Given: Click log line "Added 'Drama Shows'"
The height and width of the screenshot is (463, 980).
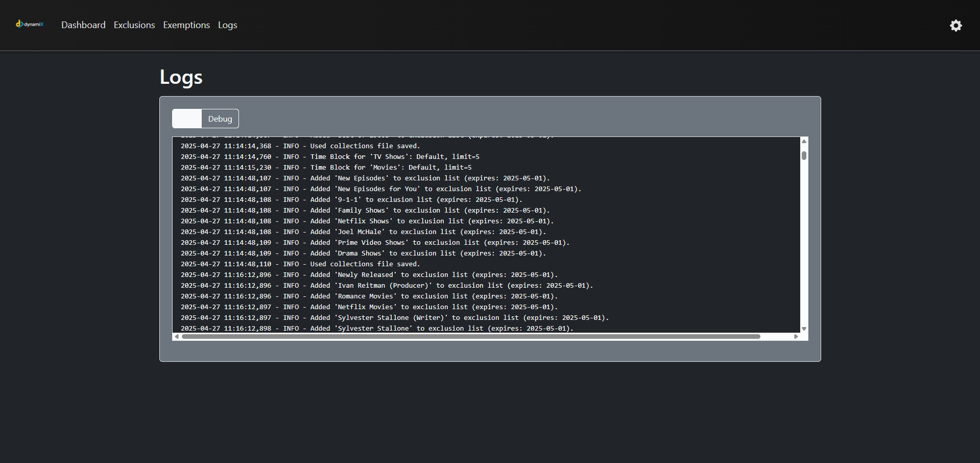Looking at the screenshot, I should [x=363, y=253].
